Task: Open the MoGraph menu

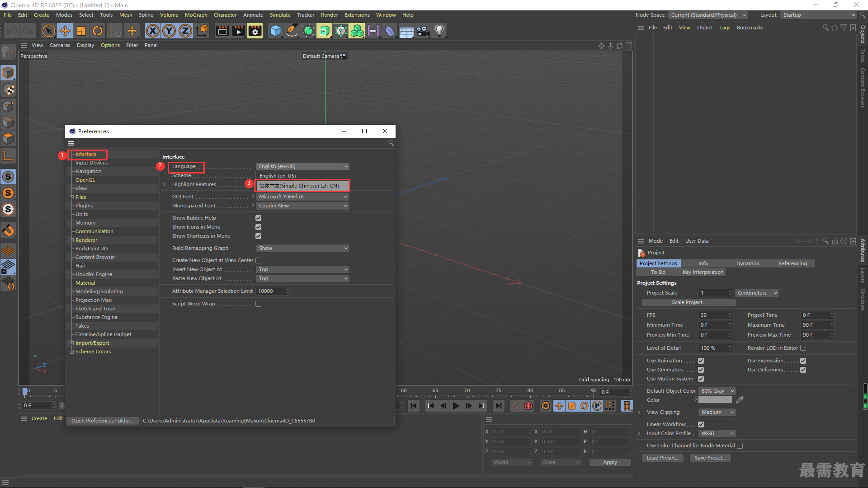Action: pos(196,15)
